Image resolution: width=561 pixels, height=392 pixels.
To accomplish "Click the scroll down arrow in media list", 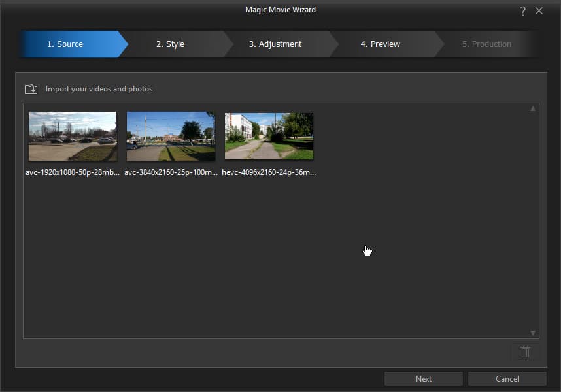I will 533,333.
